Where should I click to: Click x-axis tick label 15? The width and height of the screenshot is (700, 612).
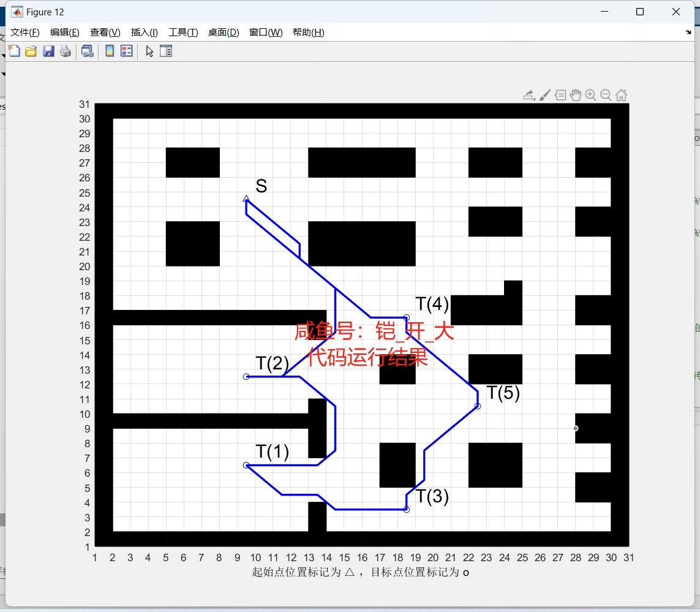[x=344, y=557]
